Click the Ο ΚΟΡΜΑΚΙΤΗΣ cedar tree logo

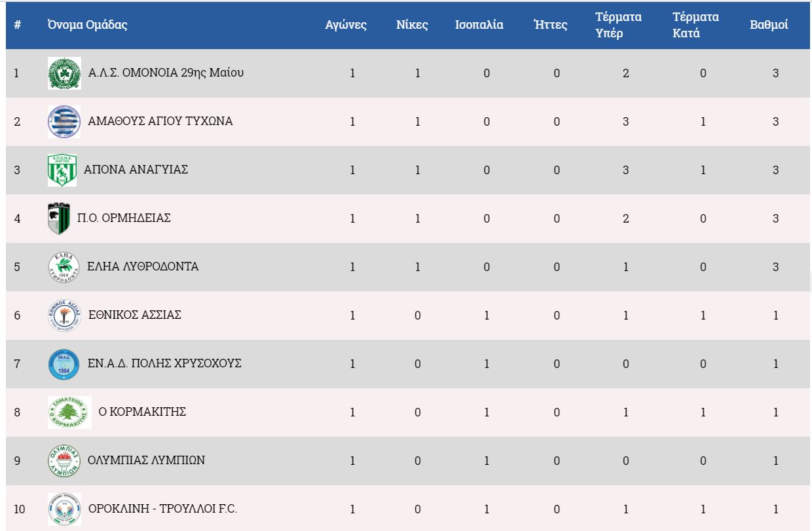click(x=69, y=412)
